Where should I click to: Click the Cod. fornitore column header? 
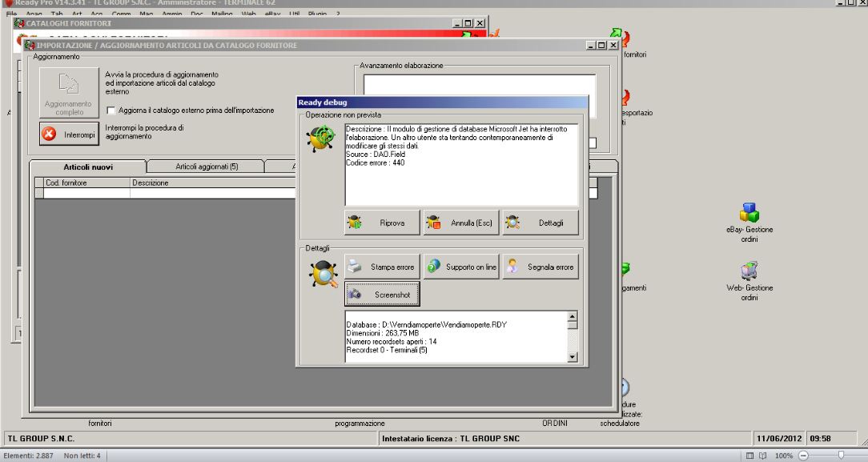click(87, 183)
